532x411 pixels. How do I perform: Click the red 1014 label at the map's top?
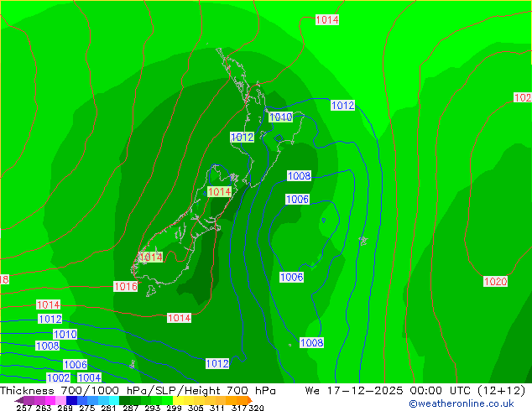tap(327, 19)
